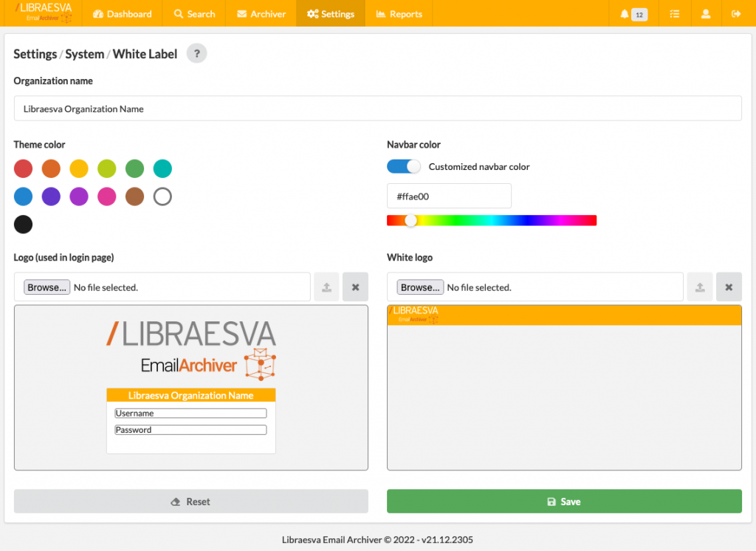Select the pink theme color
Screen dimensions: 756x551
(106, 196)
